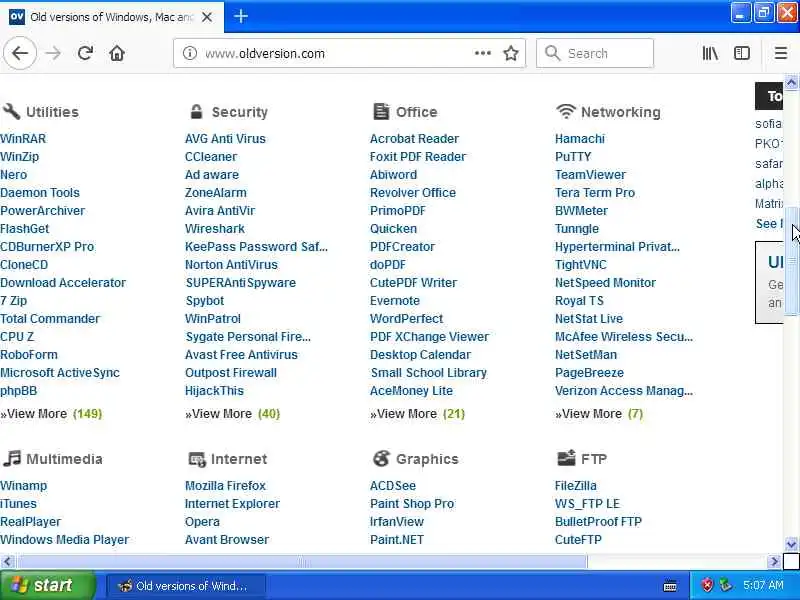The height and width of the screenshot is (600, 800).
Task: Open the Library icon in toolbar
Action: (x=710, y=53)
